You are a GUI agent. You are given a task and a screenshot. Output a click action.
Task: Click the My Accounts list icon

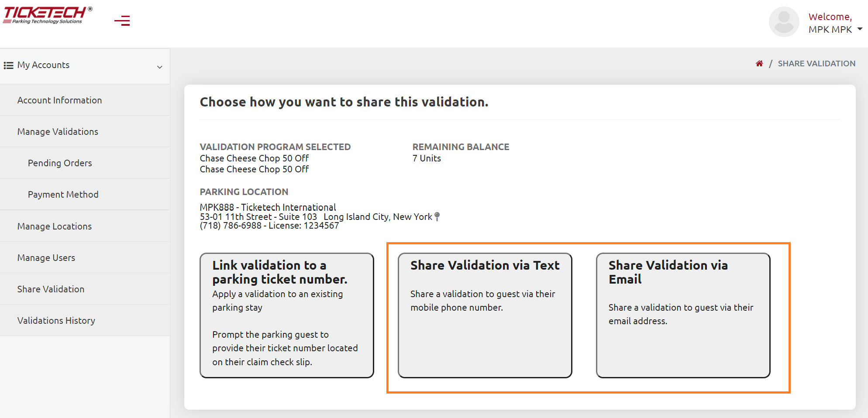pos(8,65)
